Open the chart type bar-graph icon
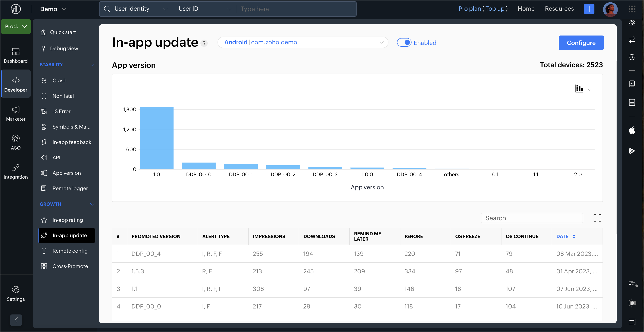This screenshot has width=644, height=332. coord(579,89)
